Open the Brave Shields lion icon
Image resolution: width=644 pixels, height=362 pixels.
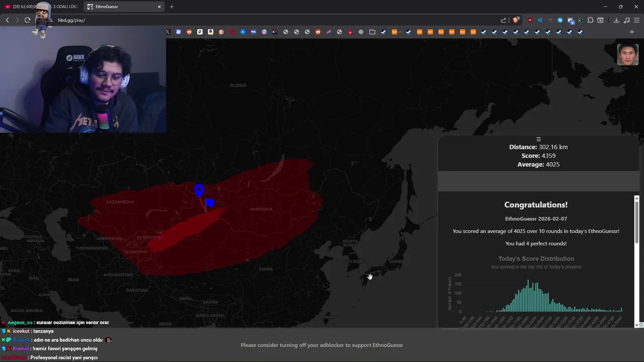[x=516, y=20]
